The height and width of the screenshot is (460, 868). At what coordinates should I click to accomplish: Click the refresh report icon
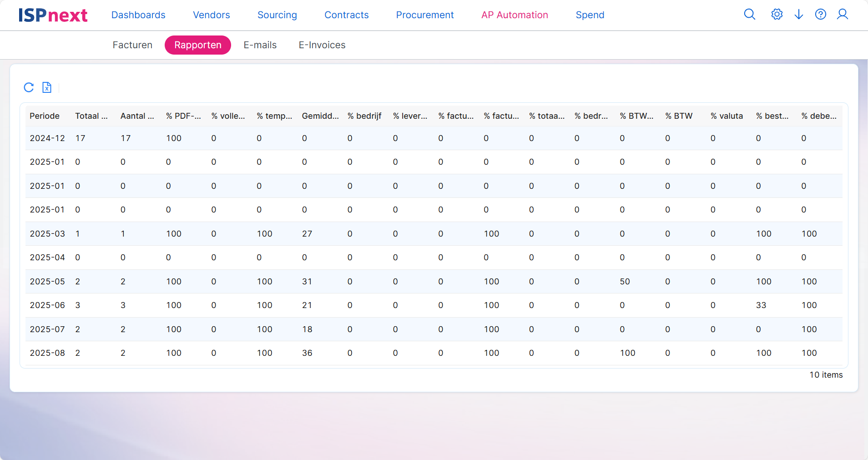pos(29,87)
